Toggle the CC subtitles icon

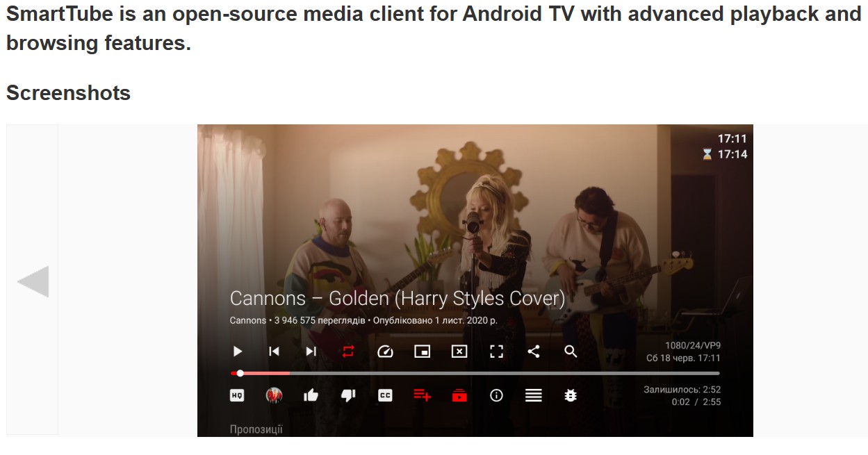(x=385, y=395)
